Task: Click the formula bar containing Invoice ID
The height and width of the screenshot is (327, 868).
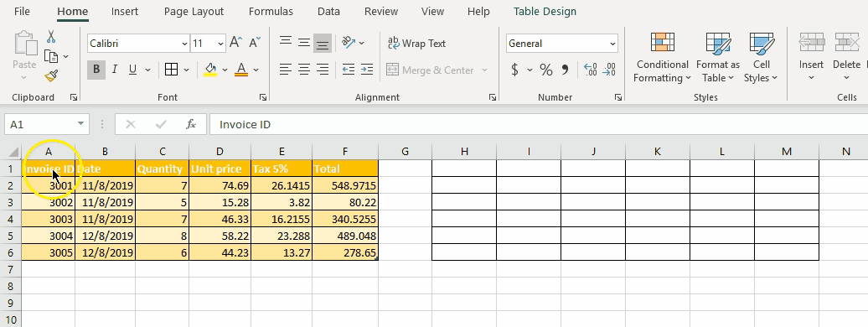Action: pos(538,124)
